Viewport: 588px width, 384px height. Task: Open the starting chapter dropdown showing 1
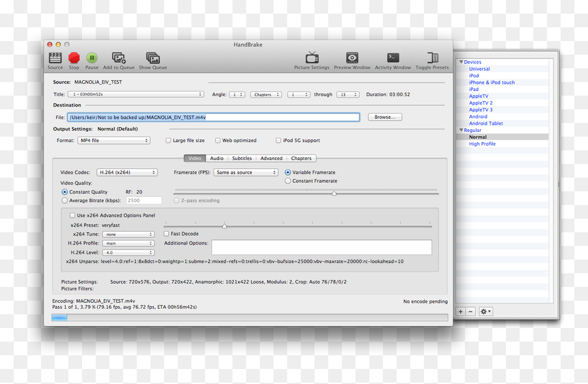pos(299,94)
